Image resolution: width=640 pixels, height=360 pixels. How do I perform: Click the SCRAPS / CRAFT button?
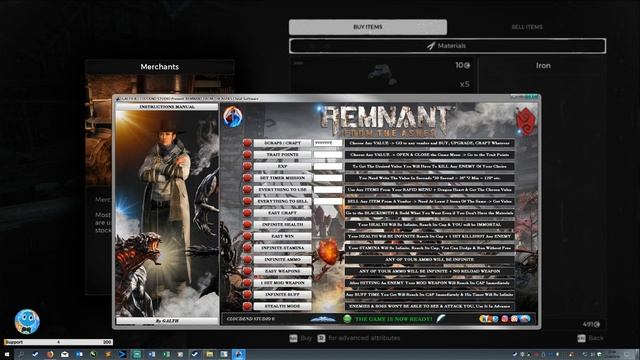click(282, 143)
